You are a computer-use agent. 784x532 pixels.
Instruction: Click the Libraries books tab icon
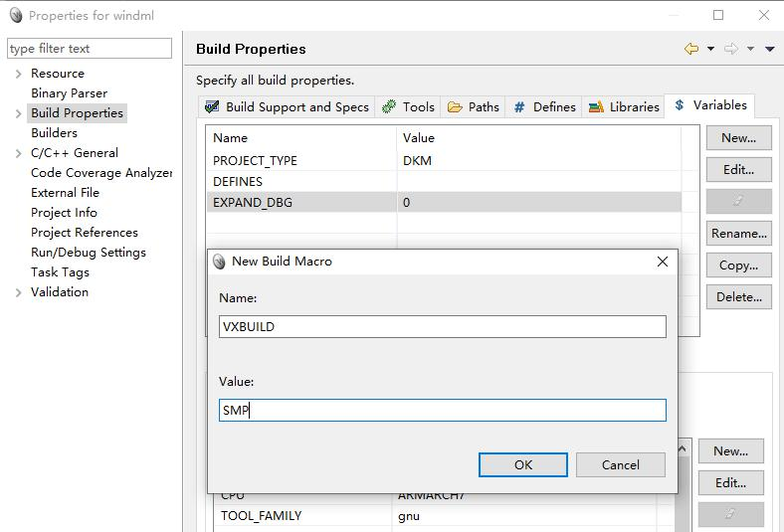[x=596, y=107]
